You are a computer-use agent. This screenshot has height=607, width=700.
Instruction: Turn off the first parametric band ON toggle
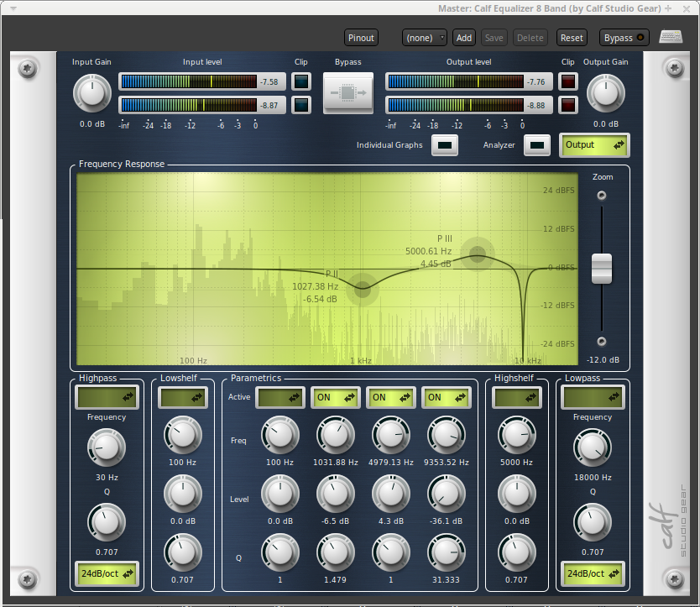(x=335, y=397)
